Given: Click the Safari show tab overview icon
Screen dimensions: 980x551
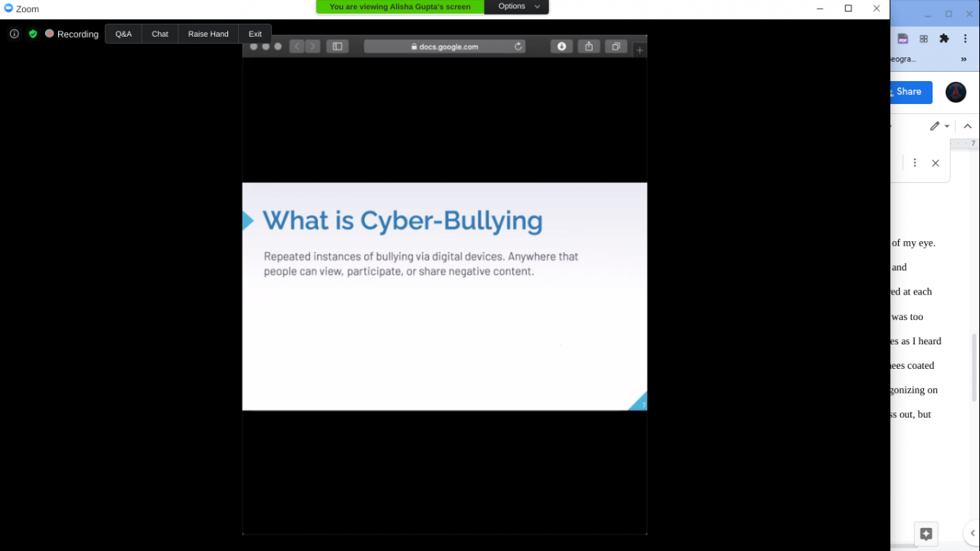Looking at the screenshot, I should click(x=616, y=47).
